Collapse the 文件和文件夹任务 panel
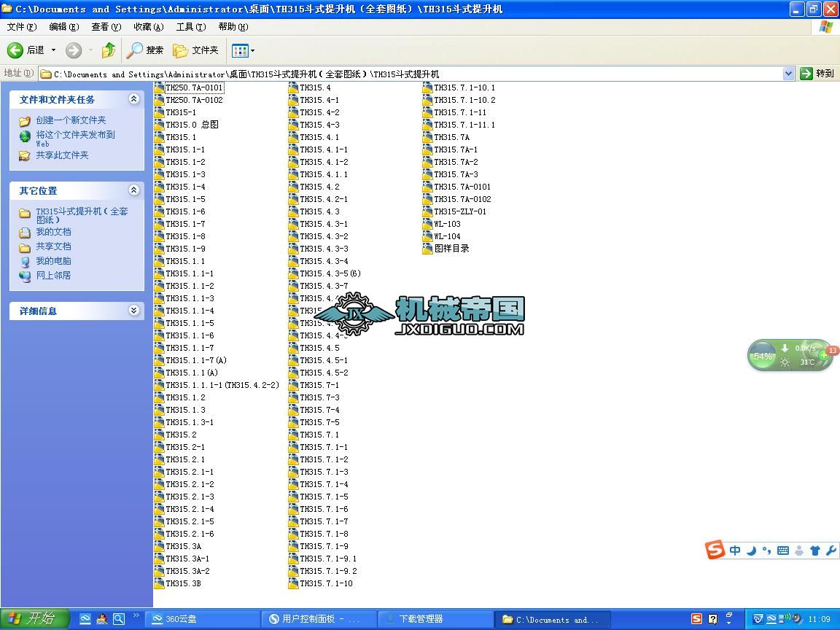This screenshot has width=840, height=630. [x=134, y=98]
